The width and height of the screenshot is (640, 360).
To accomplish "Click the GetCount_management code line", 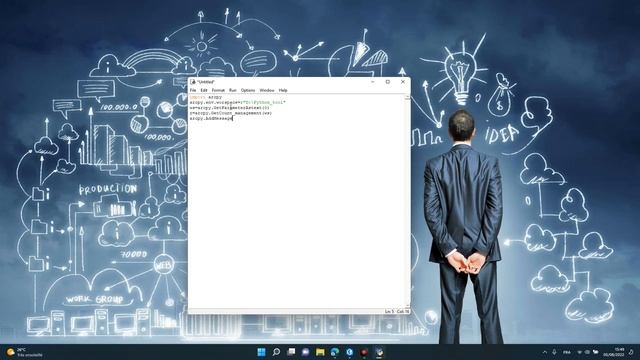I will [x=231, y=113].
